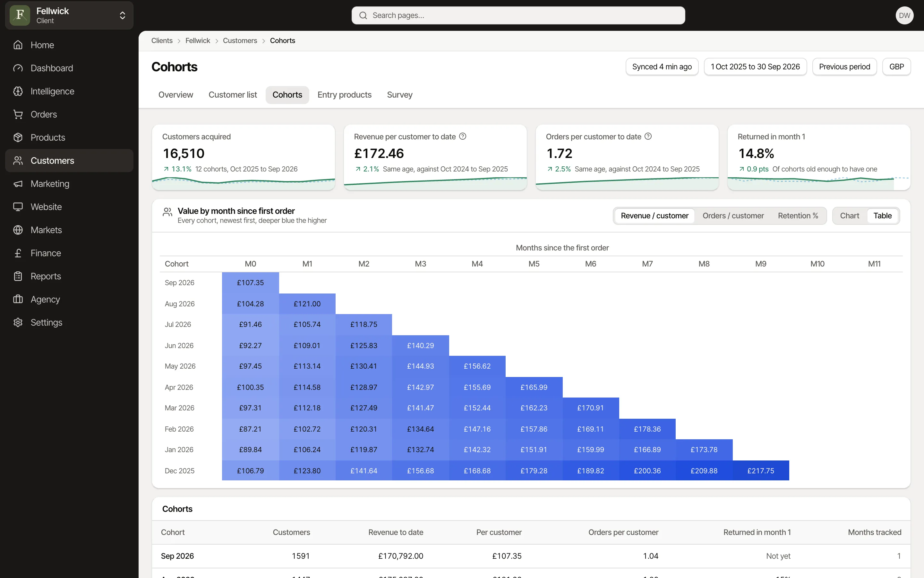Click the Home icon in sidebar
This screenshot has height=578, width=924.
(18, 45)
